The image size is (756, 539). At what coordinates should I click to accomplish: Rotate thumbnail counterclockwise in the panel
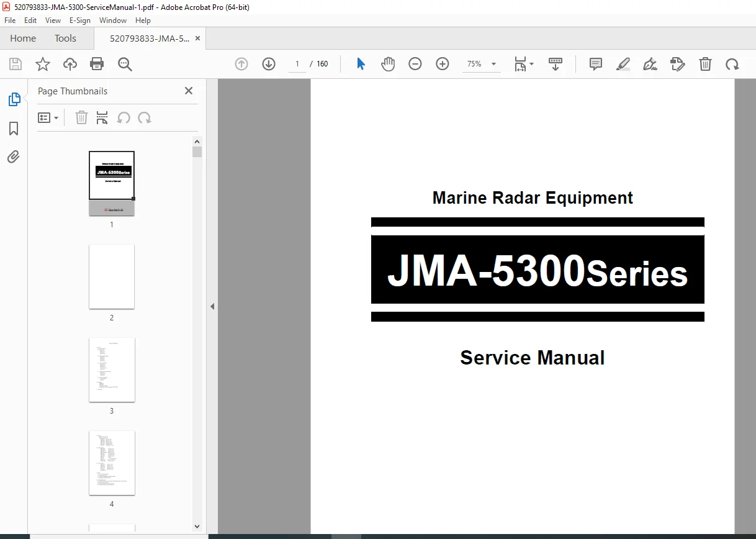pos(124,117)
